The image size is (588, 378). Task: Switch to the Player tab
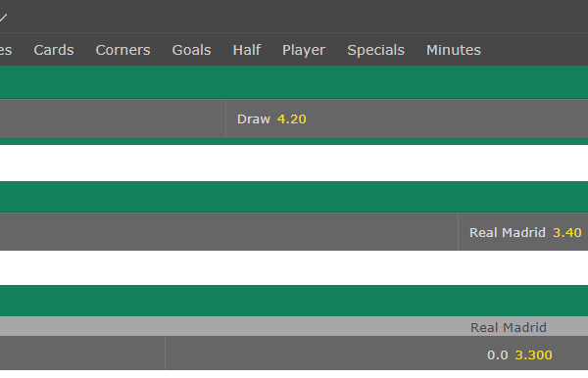304,50
